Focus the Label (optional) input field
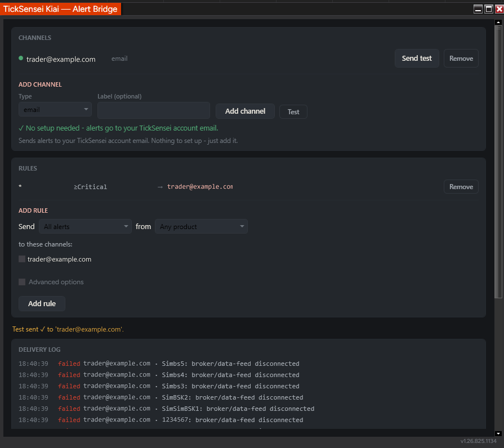504x448 pixels. [154, 110]
